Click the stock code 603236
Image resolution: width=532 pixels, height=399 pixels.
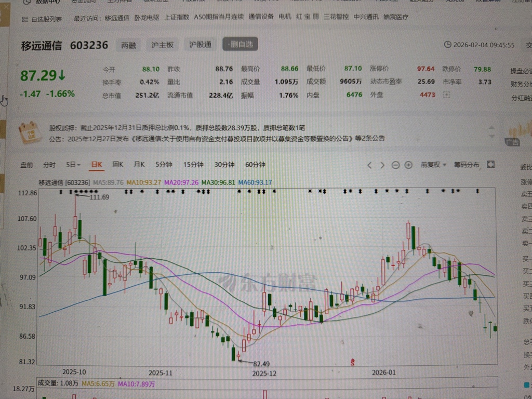(89, 45)
